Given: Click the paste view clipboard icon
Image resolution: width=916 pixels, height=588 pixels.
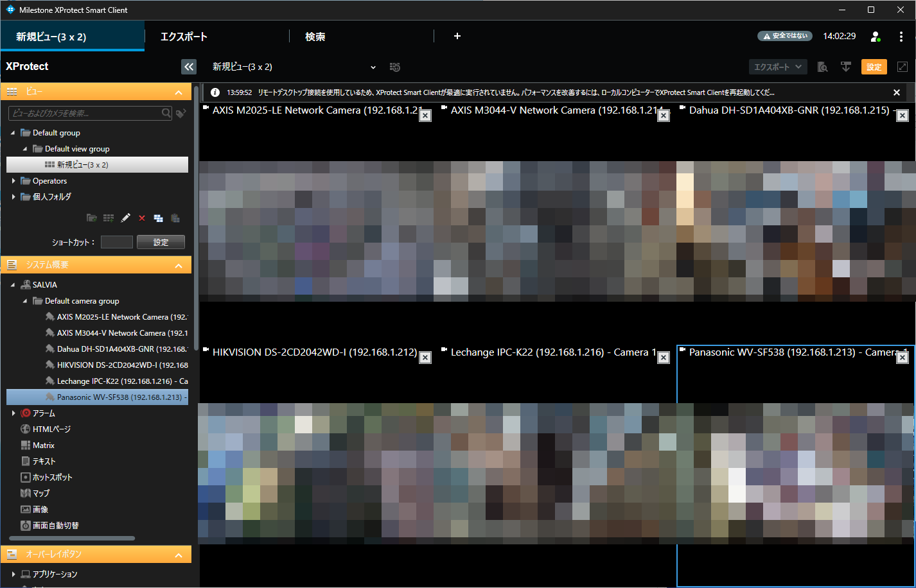Looking at the screenshot, I should click(175, 218).
